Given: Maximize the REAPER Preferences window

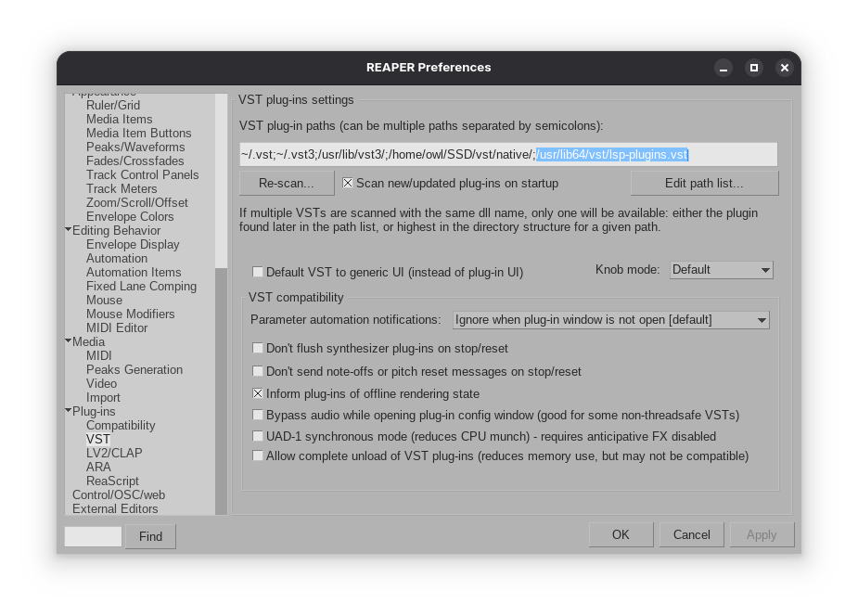Looking at the screenshot, I should (x=754, y=68).
